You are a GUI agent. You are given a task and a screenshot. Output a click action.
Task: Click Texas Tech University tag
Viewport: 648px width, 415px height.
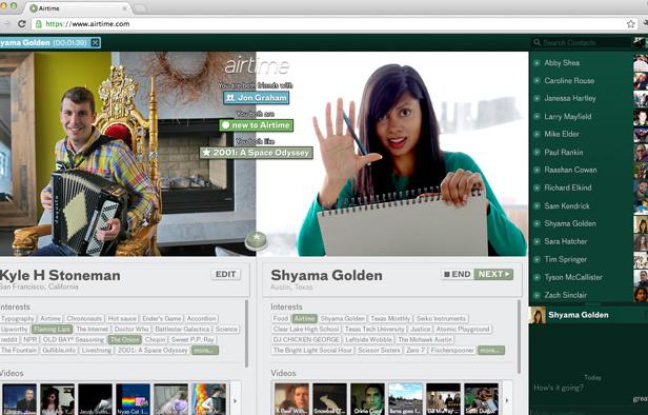[374, 329]
